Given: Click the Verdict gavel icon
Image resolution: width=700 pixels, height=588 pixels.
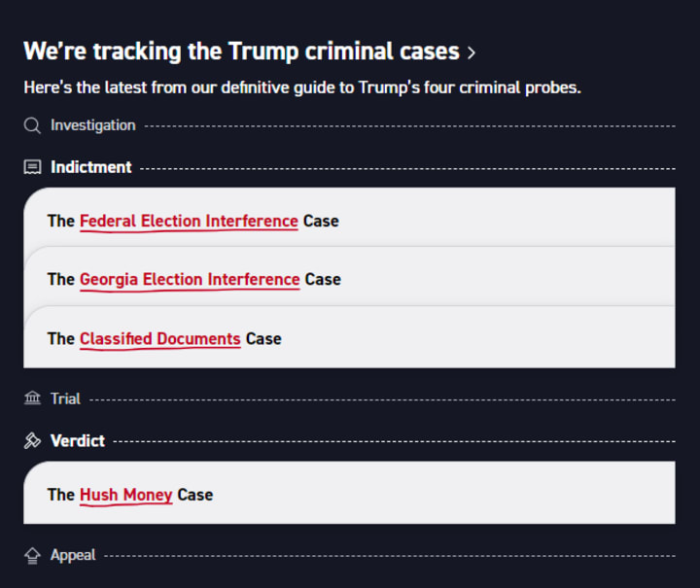Looking at the screenshot, I should [x=32, y=440].
